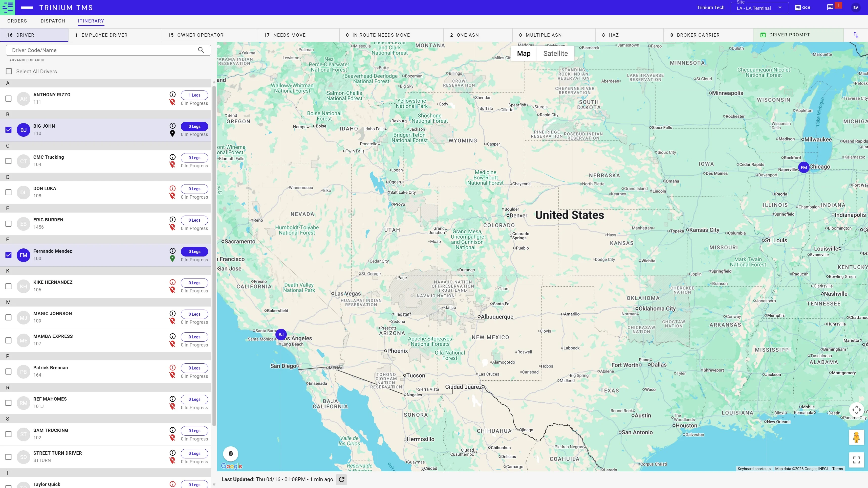Click the 1 Legs button for Anthony Rizzo
The image size is (868, 488).
194,95
